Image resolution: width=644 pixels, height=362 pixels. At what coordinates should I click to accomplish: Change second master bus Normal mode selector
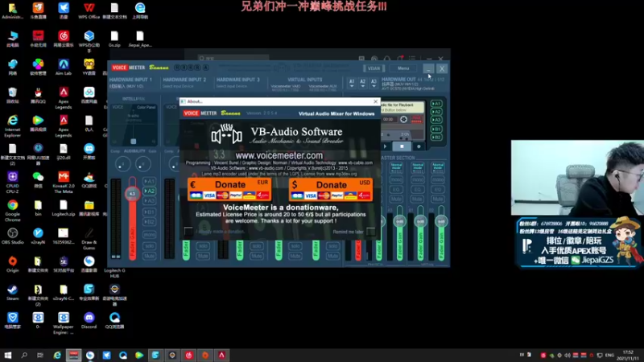tap(418, 167)
